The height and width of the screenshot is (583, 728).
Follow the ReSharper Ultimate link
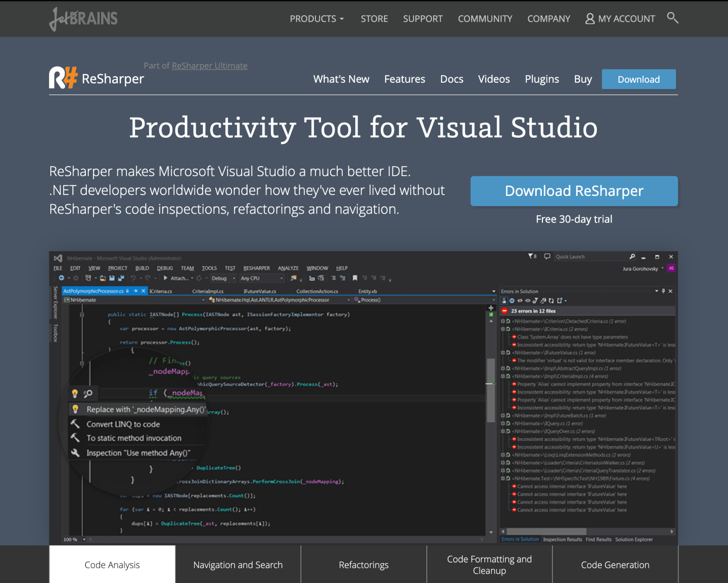click(209, 66)
